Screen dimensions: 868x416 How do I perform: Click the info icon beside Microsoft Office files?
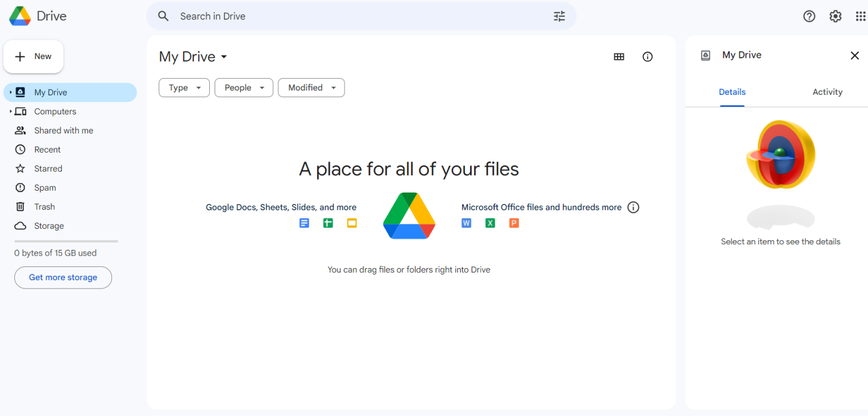coord(634,207)
